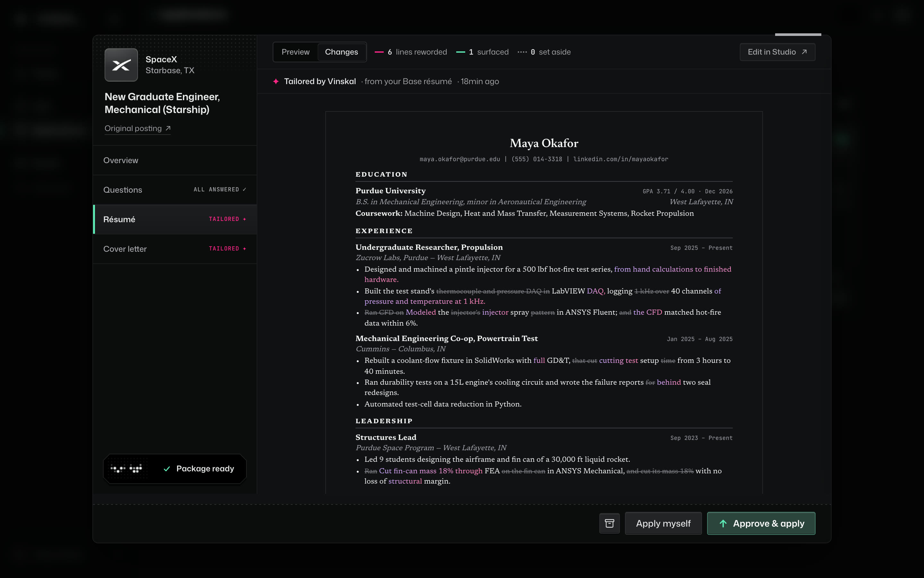The image size is (924, 578).
Task: Click the inserted word 'Modeled'
Action: pos(420,312)
